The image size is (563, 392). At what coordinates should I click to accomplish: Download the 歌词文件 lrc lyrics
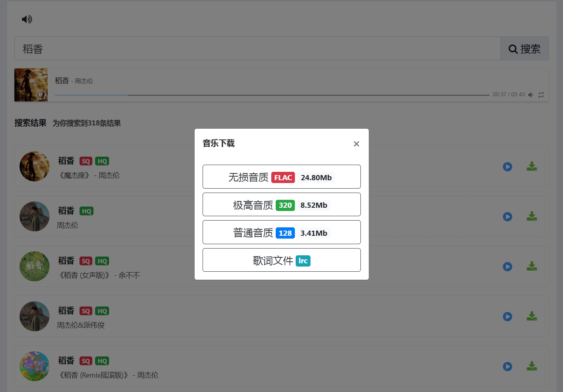click(281, 260)
